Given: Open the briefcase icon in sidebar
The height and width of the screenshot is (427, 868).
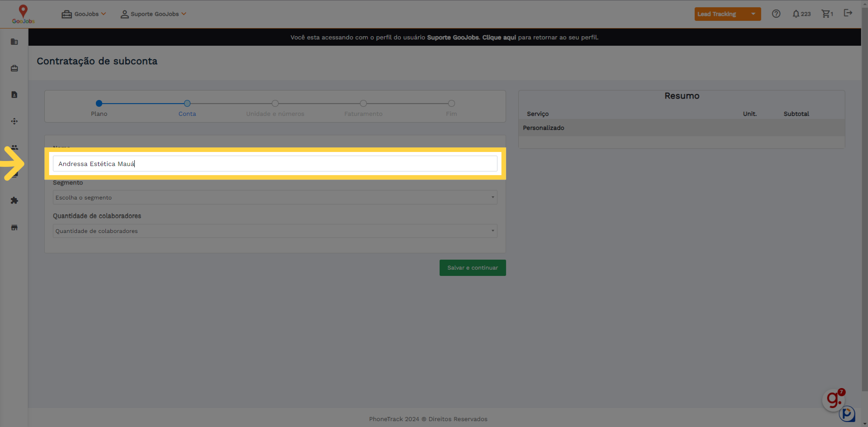Looking at the screenshot, I should point(14,68).
